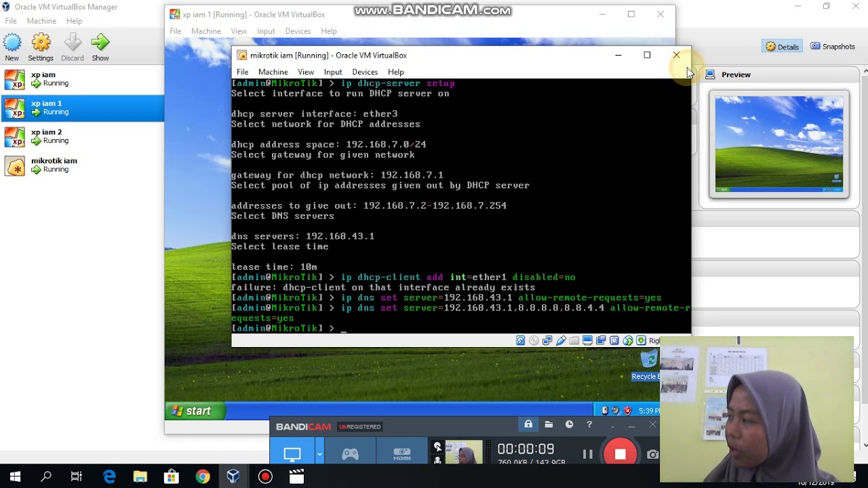The height and width of the screenshot is (488, 868).
Task: Toggle Bandicam mouse cursor effect
Action: tap(437, 447)
